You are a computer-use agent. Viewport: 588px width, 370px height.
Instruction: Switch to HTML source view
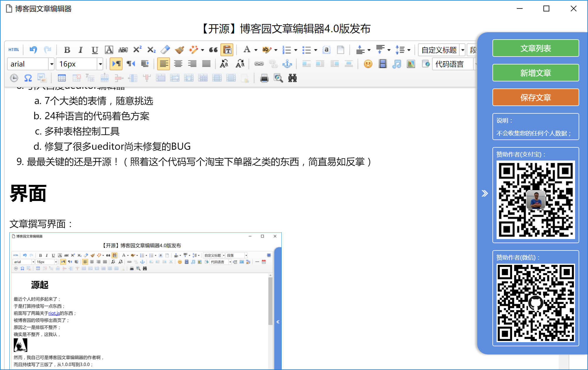point(14,50)
